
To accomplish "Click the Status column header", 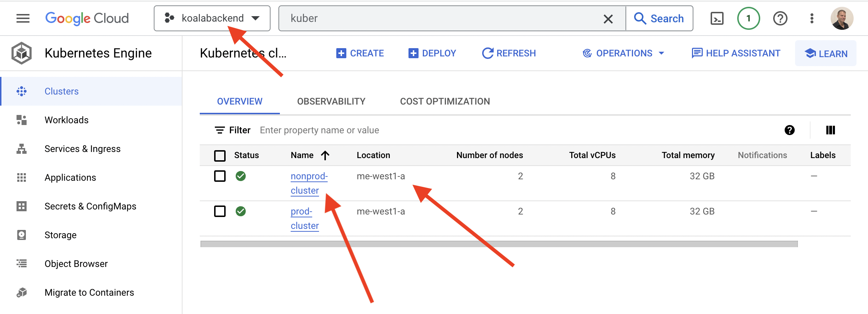I will click(246, 155).
